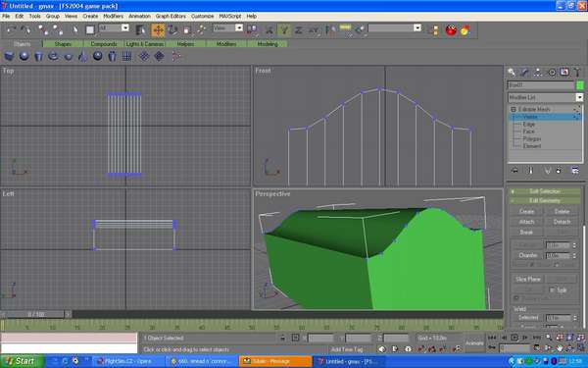Screen dimensions: 588x368
Task: Toggle the Restrict to X axis button
Action: tap(269, 30)
